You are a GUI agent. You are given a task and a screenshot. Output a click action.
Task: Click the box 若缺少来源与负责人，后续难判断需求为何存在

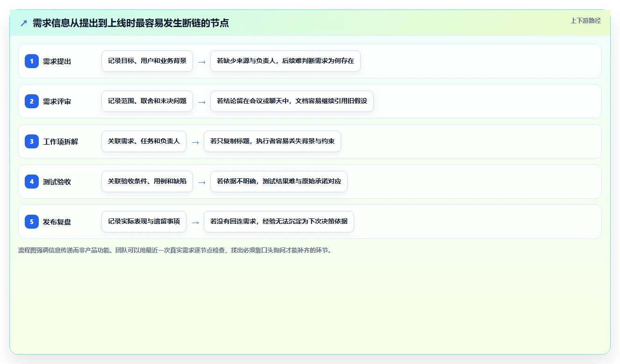285,61
